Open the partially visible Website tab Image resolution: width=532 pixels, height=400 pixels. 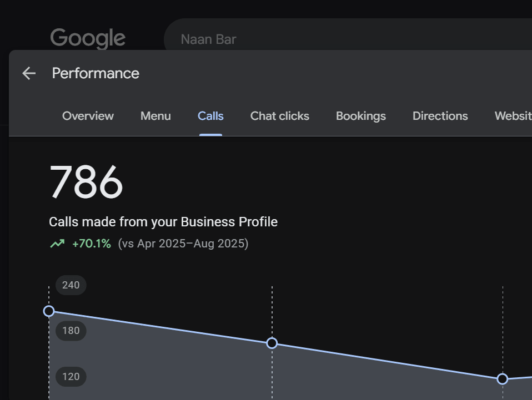(513, 116)
